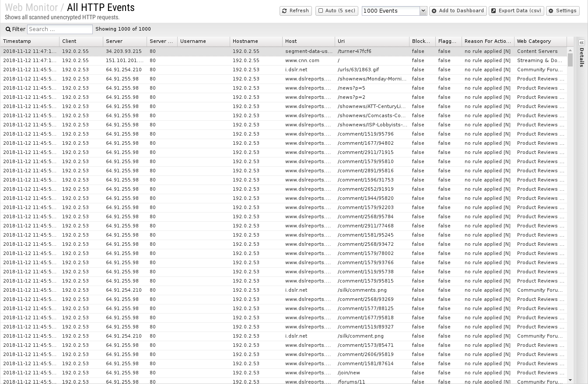Image resolution: width=588 pixels, height=384 pixels.
Task: Sort by Reason For Action column header
Action: click(488, 41)
